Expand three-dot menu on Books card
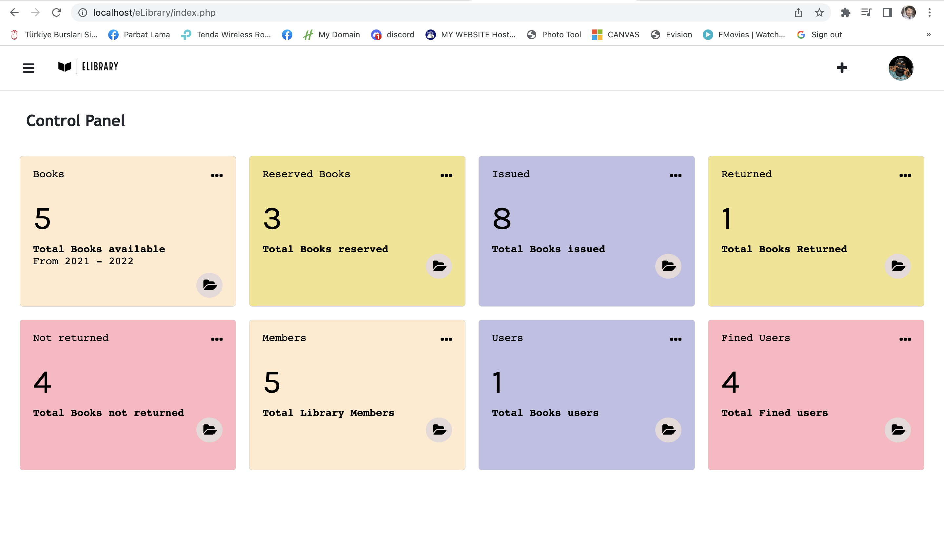944x560 pixels. pos(217,176)
